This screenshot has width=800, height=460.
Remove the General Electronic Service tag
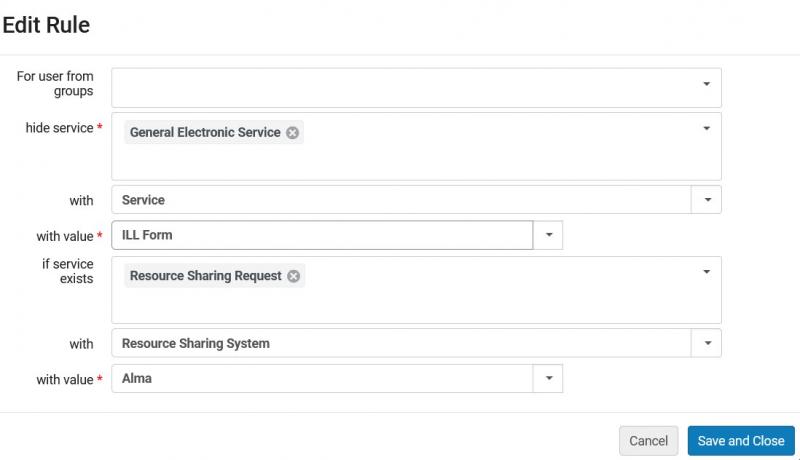coord(292,133)
